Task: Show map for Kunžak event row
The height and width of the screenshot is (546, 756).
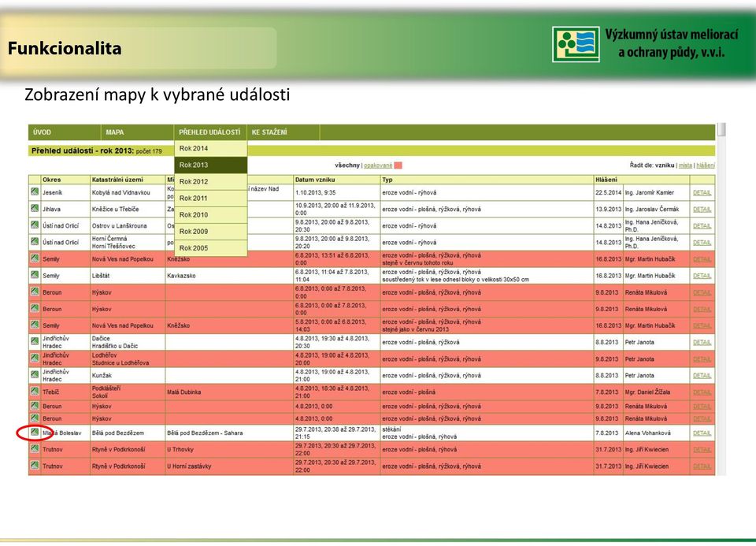Action: (x=35, y=374)
